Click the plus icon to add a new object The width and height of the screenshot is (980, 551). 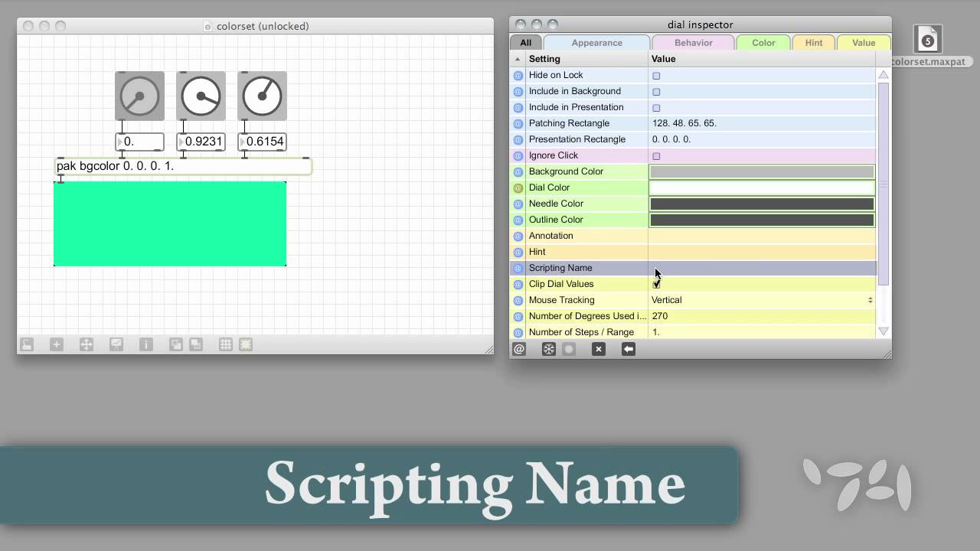(57, 344)
